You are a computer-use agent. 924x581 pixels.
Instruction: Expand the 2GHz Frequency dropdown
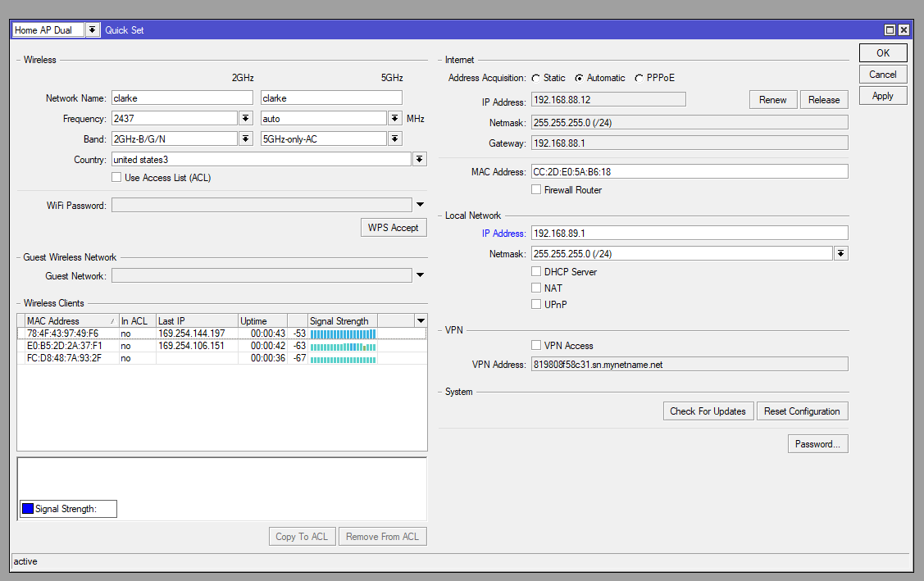245,118
